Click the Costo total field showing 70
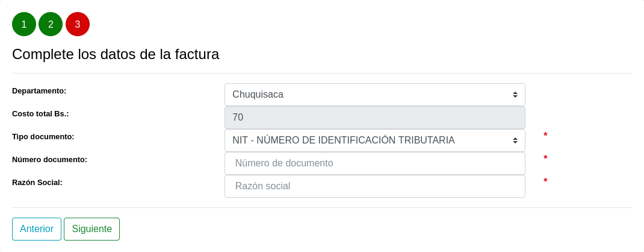This screenshot has width=644, height=252. point(374,118)
